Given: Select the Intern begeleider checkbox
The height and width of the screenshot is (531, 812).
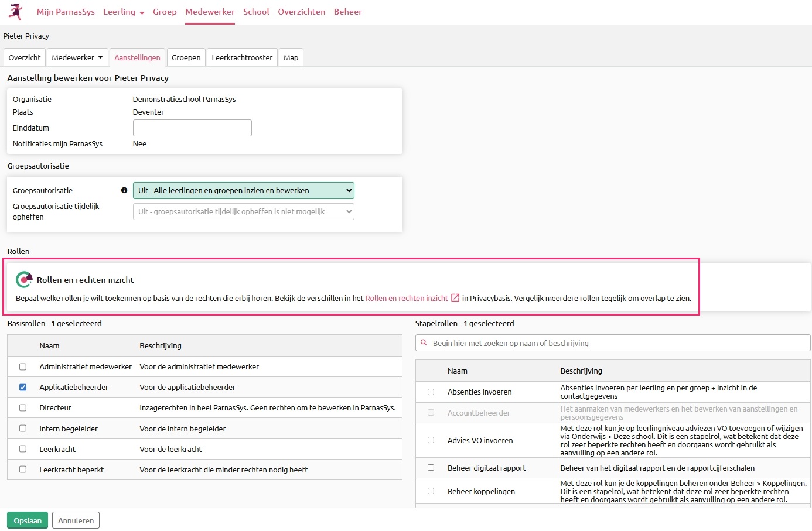Looking at the screenshot, I should pos(23,429).
